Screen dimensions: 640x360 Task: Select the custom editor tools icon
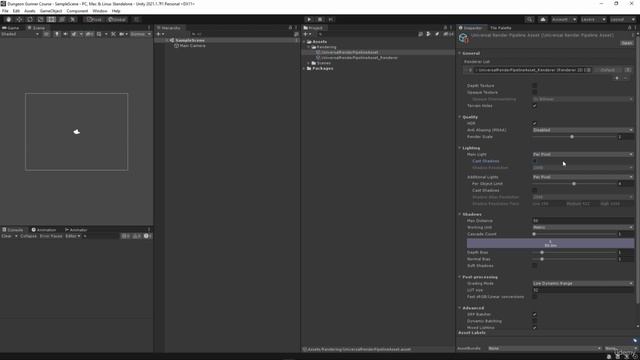click(72, 20)
